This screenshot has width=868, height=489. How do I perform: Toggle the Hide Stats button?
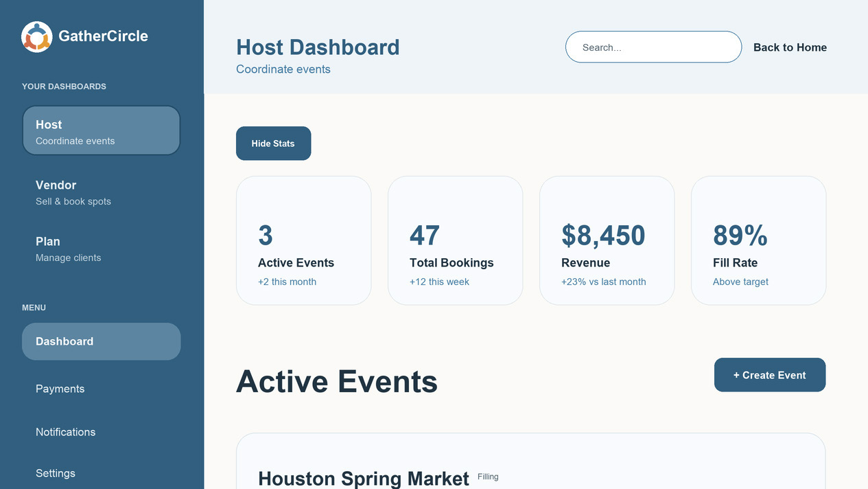click(x=273, y=144)
